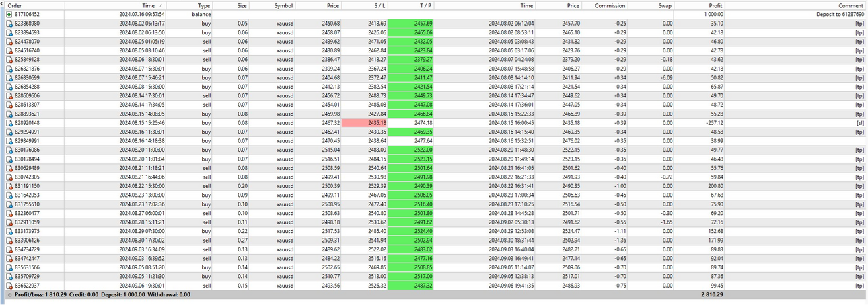This screenshot has height=305, width=868.
Task: Sort by the Commission column header
Action: pyautogui.click(x=605, y=5)
